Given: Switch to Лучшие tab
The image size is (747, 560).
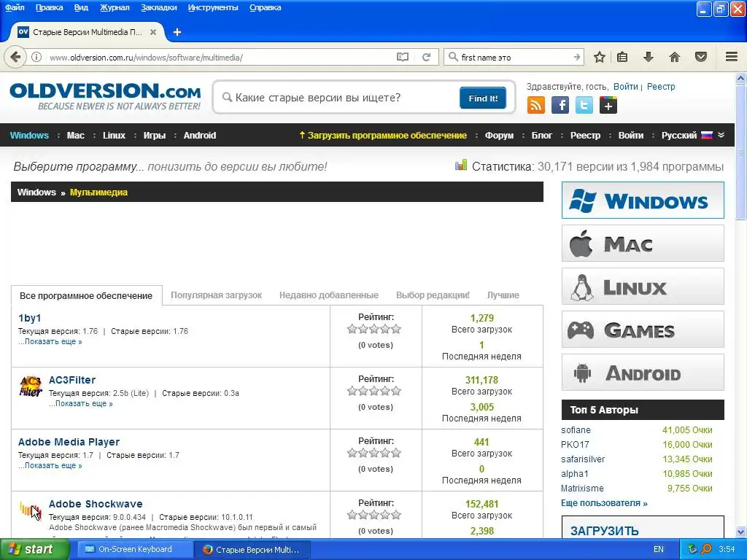Looking at the screenshot, I should click(x=503, y=295).
